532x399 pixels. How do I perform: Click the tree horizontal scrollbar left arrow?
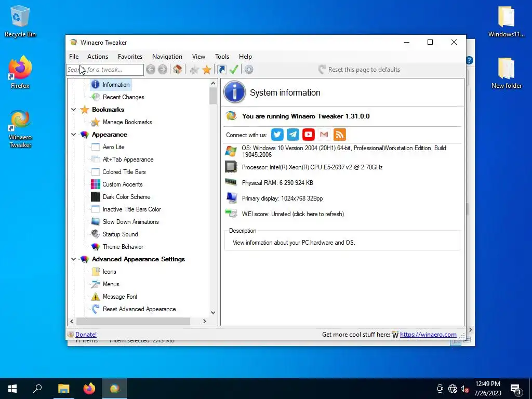point(72,321)
